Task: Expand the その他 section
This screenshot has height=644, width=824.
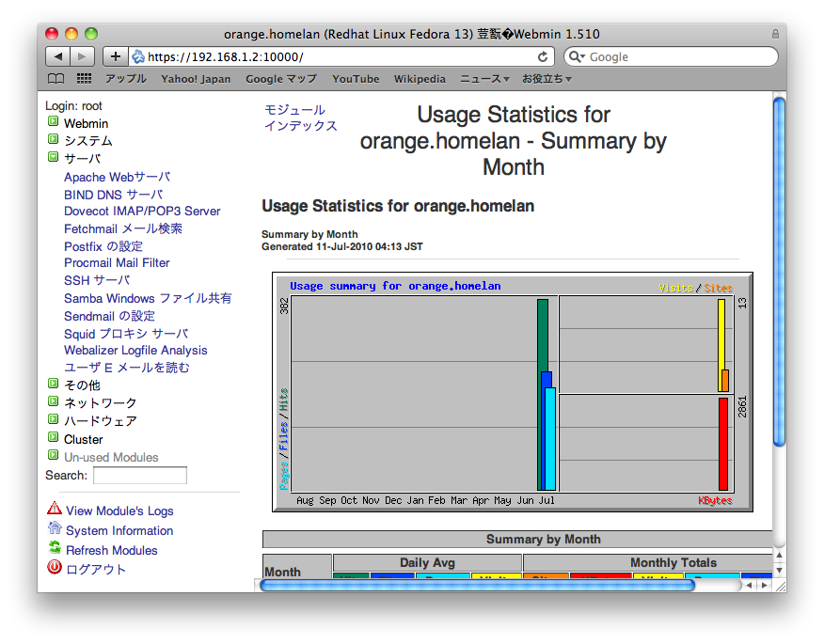Action: click(x=54, y=385)
